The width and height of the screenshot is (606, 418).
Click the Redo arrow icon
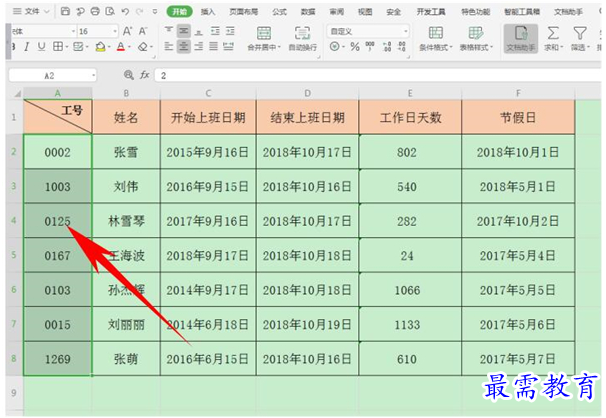tap(140, 12)
